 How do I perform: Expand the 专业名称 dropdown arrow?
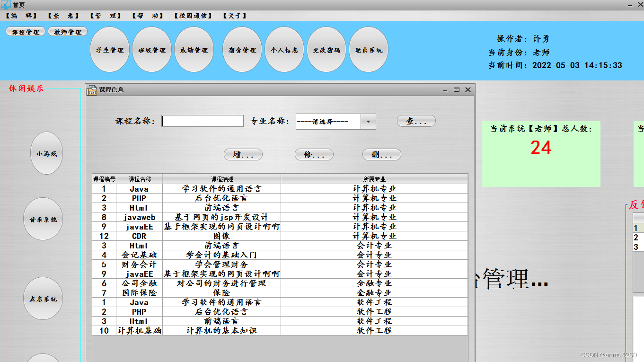click(368, 121)
